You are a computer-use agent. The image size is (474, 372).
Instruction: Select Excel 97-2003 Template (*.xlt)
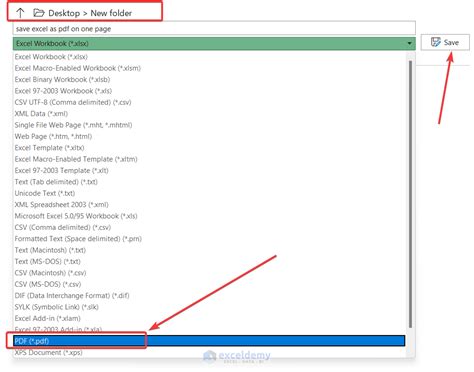61,170
